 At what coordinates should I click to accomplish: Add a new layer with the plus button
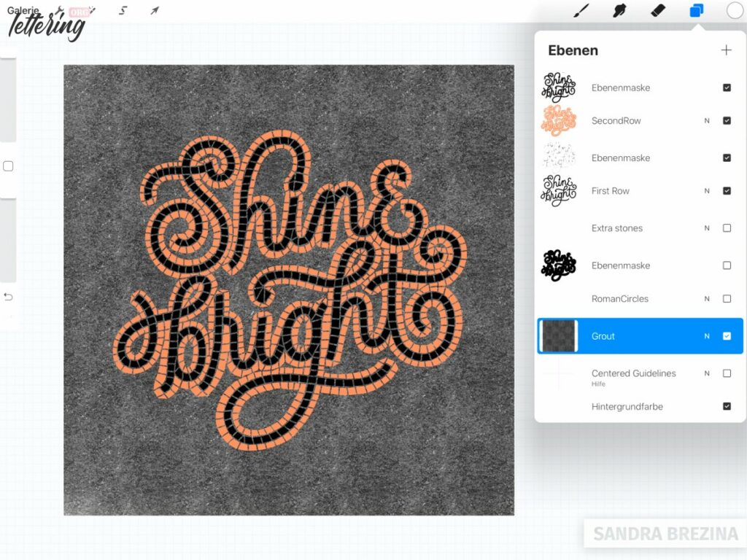[x=727, y=50]
